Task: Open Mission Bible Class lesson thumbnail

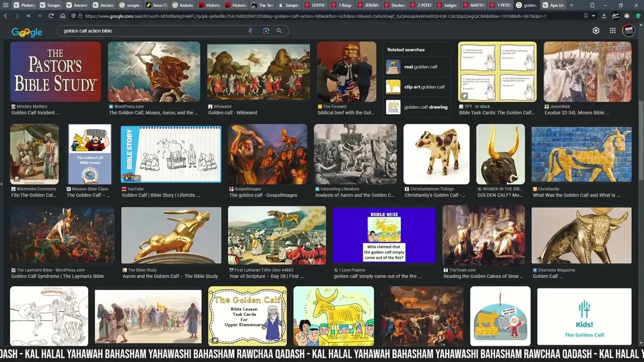Action: click(90, 154)
